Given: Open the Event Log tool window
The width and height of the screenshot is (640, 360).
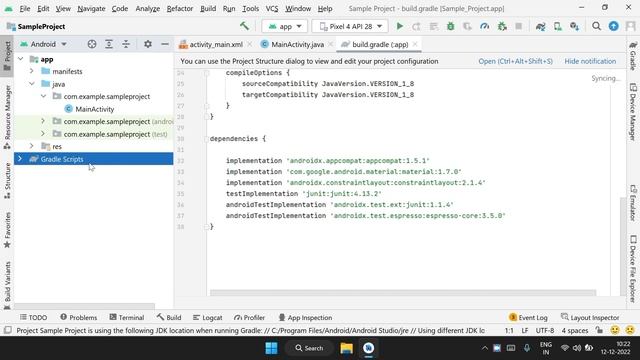Looking at the screenshot, I should (528, 317).
